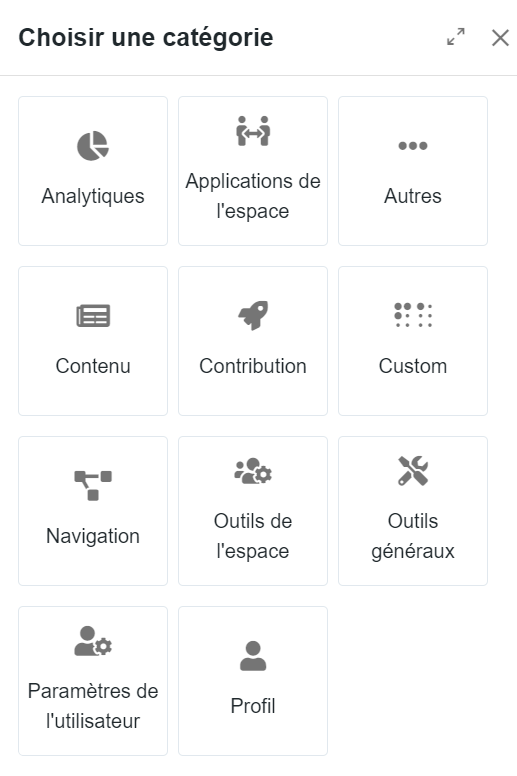
Task: Choose the Contenu newspaper icon
Action: pos(93,316)
